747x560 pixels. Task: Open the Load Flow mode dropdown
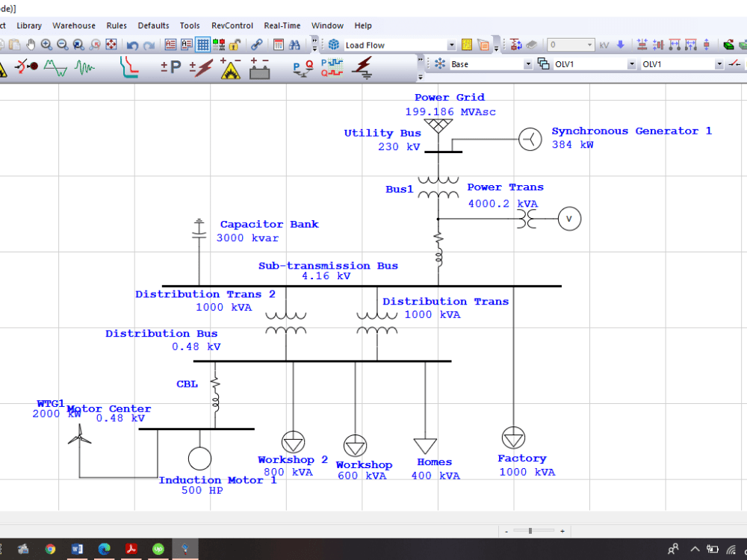451,46
